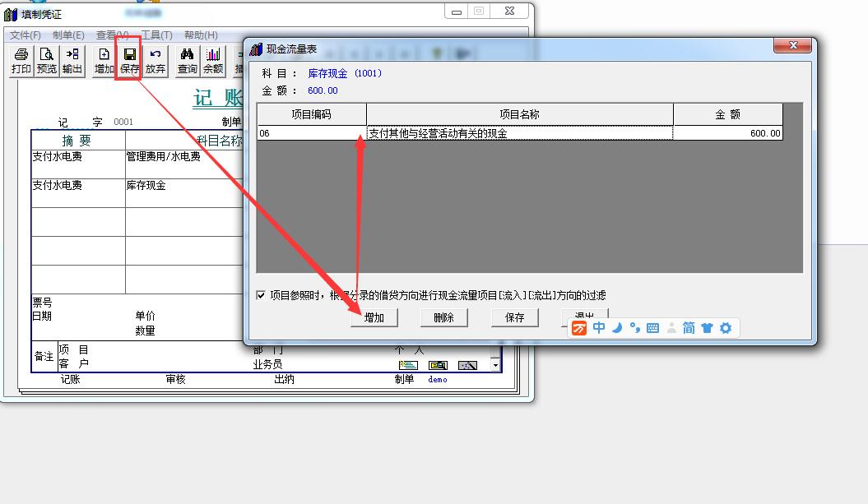868x504 pixels.
Task: Click the 库存现金 (1001) subject text
Action: [345, 73]
